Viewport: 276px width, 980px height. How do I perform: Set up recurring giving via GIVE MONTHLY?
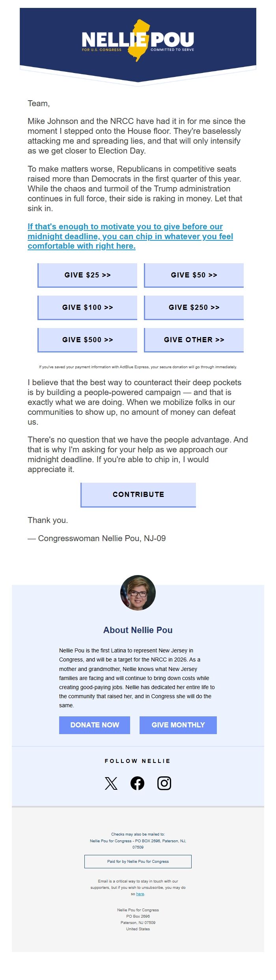click(x=178, y=725)
